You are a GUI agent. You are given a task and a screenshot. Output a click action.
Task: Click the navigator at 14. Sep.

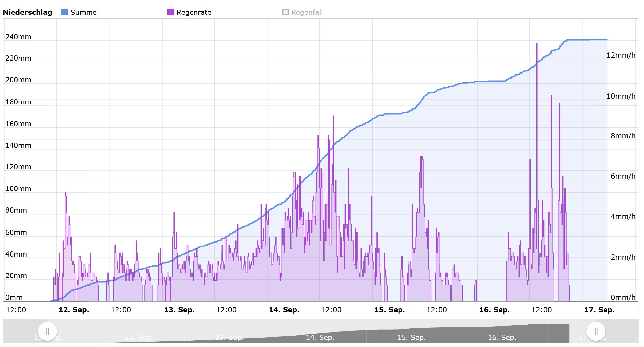(320, 337)
